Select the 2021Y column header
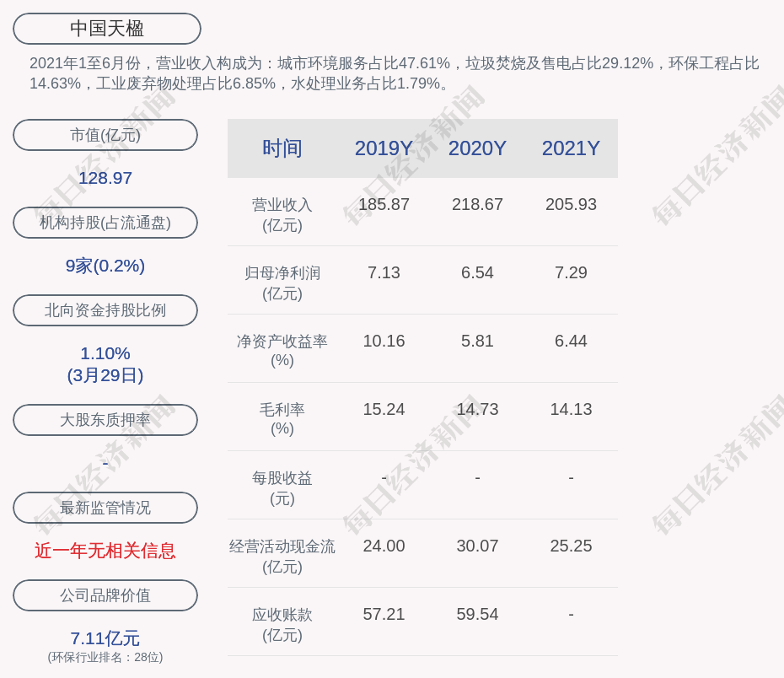784x678 pixels. point(571,148)
